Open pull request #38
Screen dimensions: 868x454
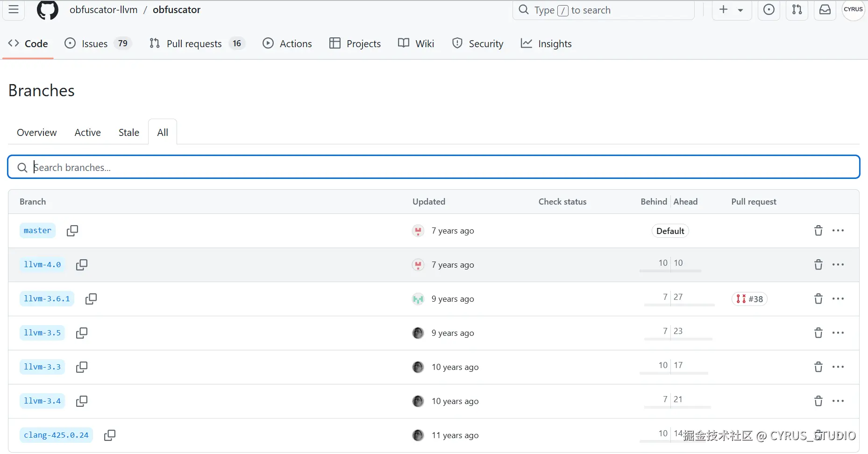749,299
